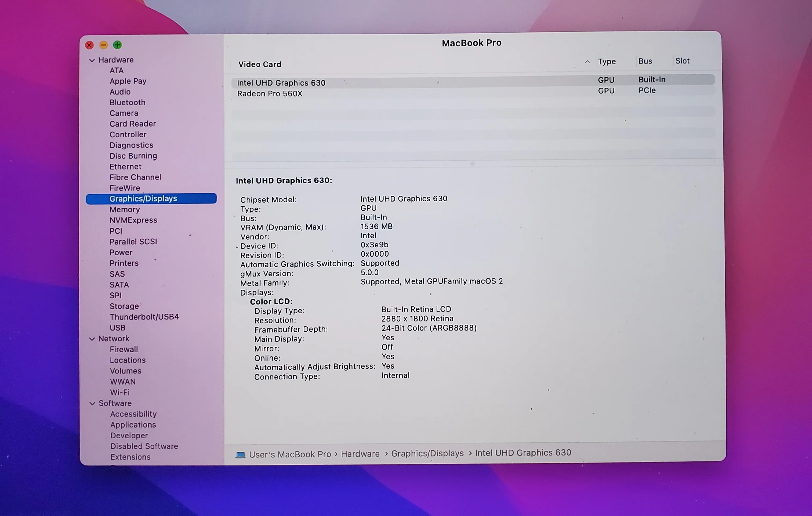
Task: Open Wi-Fi network information
Action: 120,393
